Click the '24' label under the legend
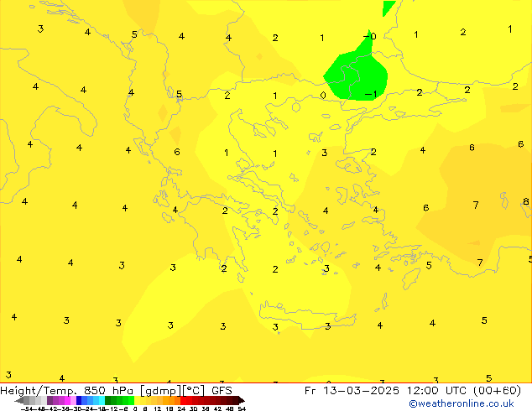Image resolution: width=532 pixels, height=411 pixels. pyautogui.click(x=181, y=408)
